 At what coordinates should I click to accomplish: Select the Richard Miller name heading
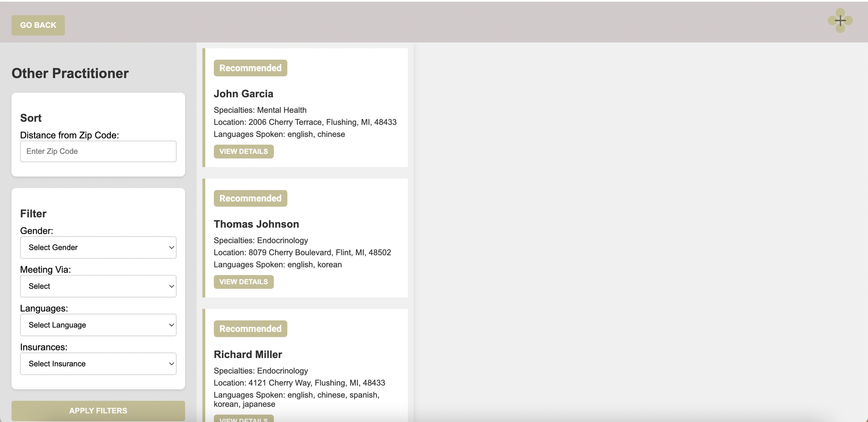pos(248,354)
